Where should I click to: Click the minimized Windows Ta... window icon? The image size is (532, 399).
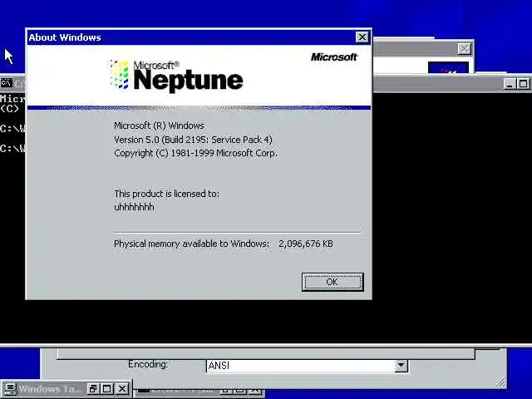point(10,388)
